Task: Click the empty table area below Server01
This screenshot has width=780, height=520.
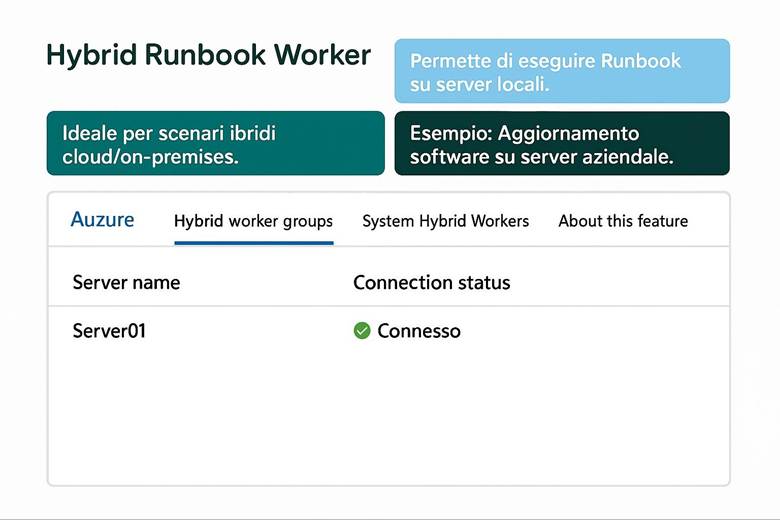Action: point(388,420)
